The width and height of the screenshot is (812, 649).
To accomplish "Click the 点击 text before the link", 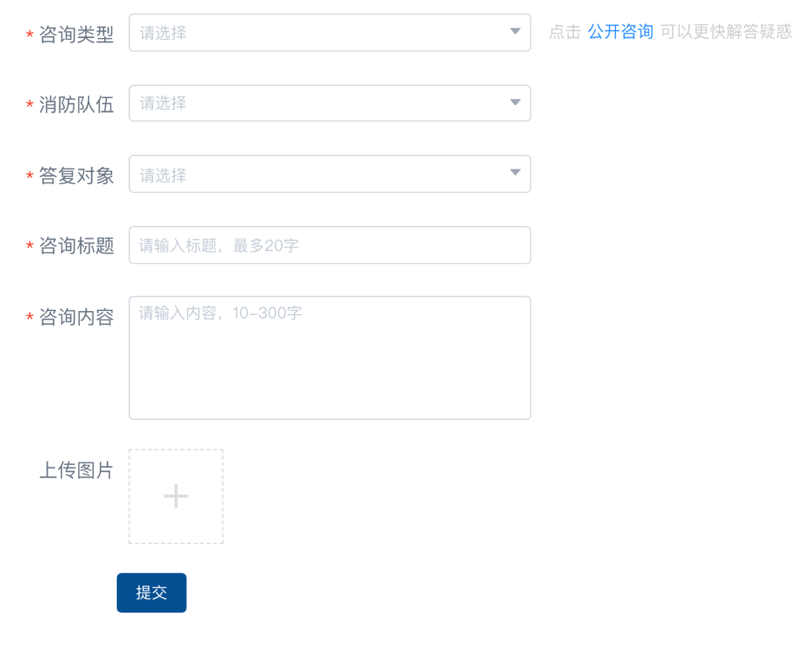I will 564,32.
